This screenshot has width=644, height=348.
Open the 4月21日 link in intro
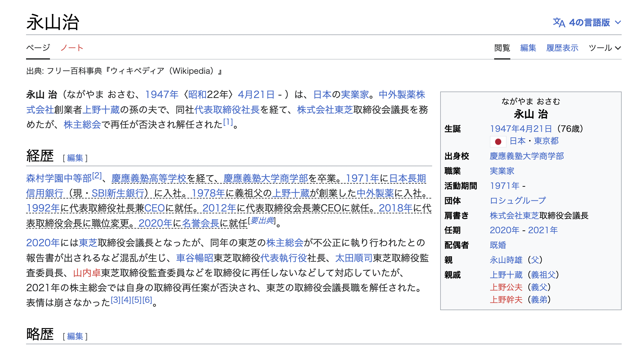[256, 94]
